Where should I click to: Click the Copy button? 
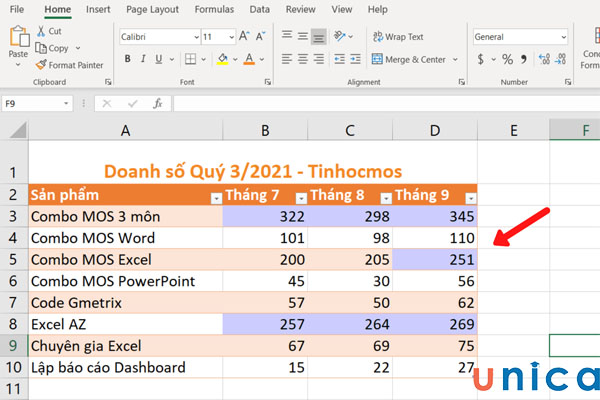pos(52,48)
